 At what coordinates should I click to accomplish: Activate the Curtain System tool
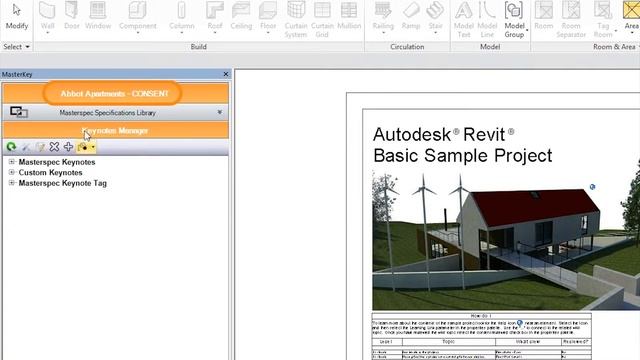point(296,19)
